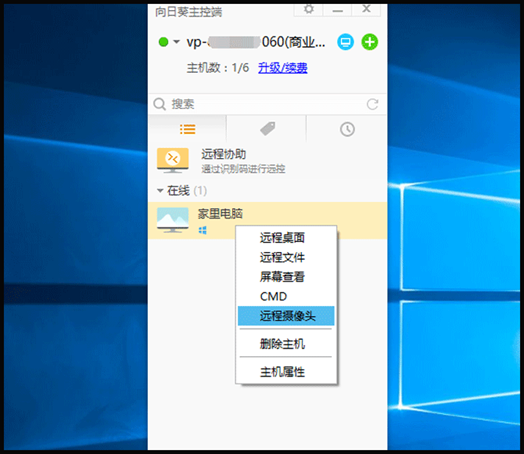This screenshot has height=454, width=524.
Task: Open the tag grouping tab
Action: point(267,129)
